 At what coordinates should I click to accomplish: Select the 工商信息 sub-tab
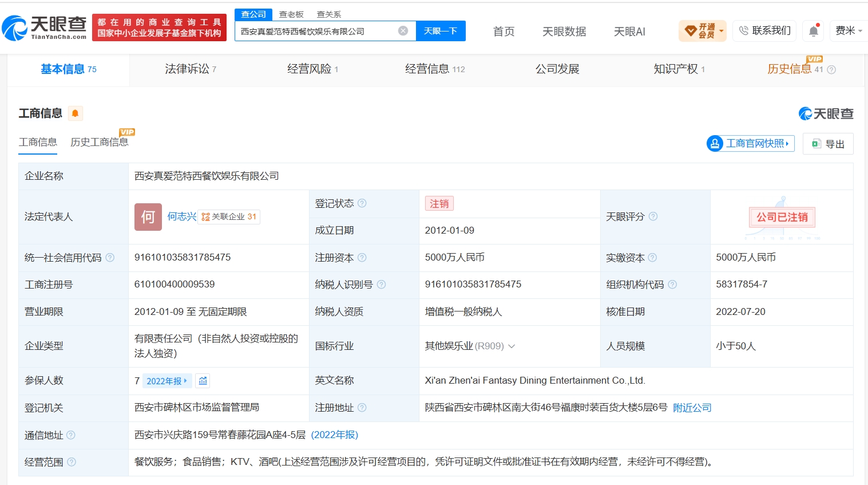coord(38,142)
